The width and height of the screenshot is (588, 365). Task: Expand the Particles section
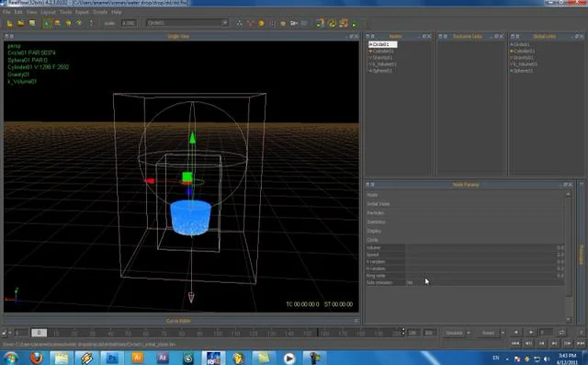point(465,212)
